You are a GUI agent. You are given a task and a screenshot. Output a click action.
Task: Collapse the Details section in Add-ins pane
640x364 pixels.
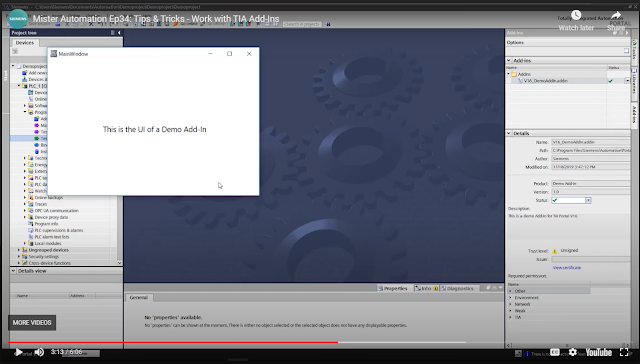[509, 133]
